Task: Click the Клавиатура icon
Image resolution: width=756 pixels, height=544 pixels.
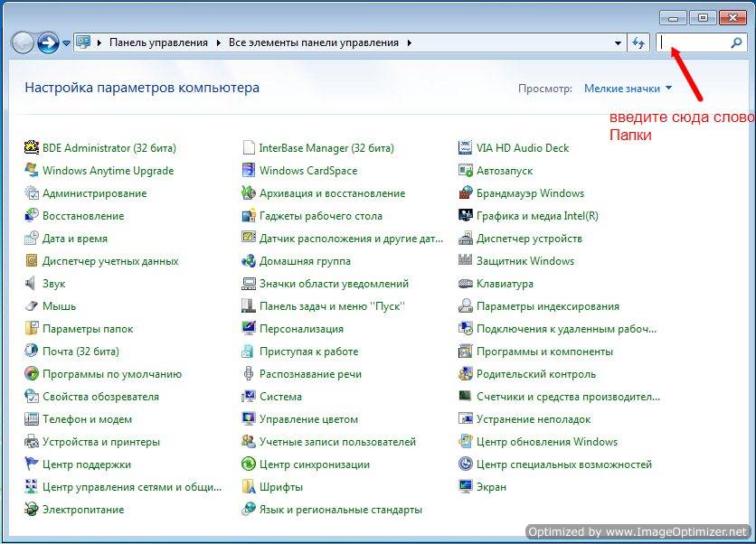Action: pyautogui.click(x=466, y=284)
